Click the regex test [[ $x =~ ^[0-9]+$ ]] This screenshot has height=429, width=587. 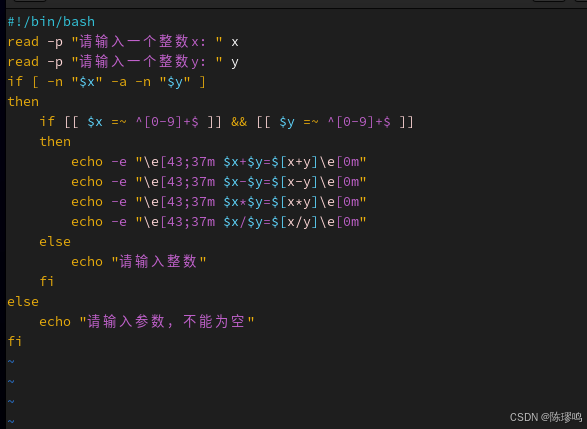[143, 122]
